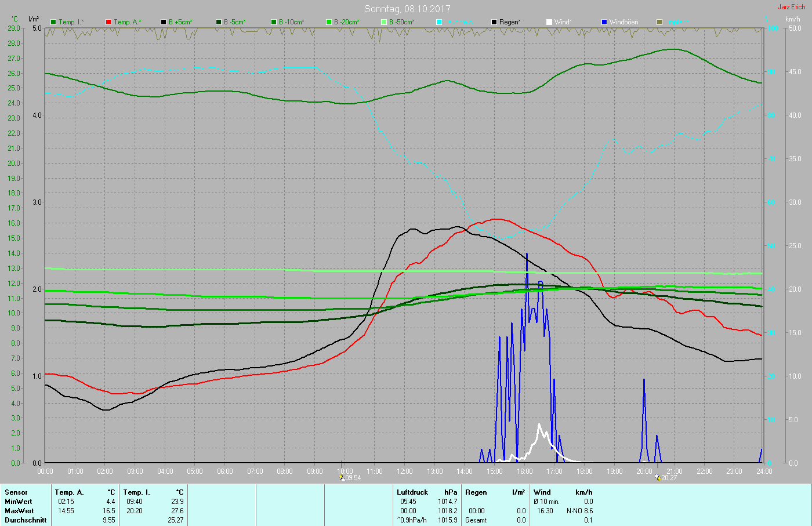Click the sunrise icon at 09:54
This screenshot has width=812, height=526.
pyautogui.click(x=342, y=478)
